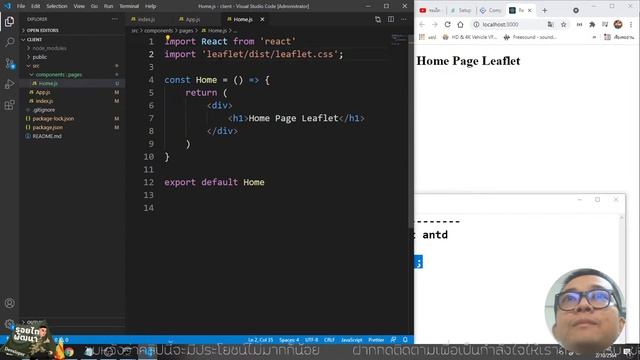This screenshot has width=640, height=360.
Task: Open package-lock.json in the file tree
Action: pos(53,118)
